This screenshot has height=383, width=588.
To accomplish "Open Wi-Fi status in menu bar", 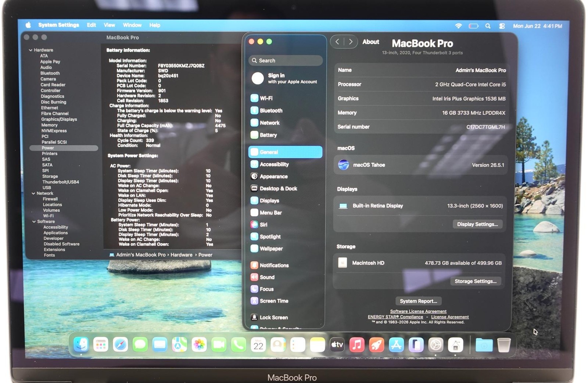I will point(458,26).
